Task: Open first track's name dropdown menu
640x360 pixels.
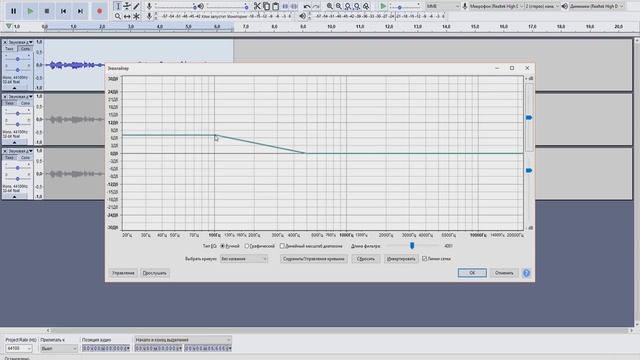Action: tap(20, 42)
